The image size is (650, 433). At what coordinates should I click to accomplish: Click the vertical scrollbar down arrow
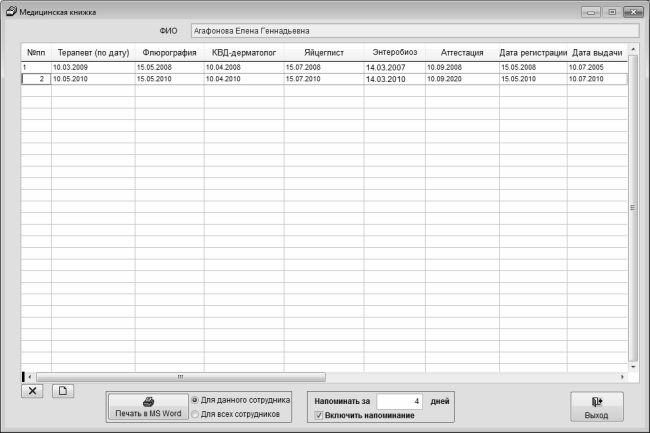[x=632, y=364]
